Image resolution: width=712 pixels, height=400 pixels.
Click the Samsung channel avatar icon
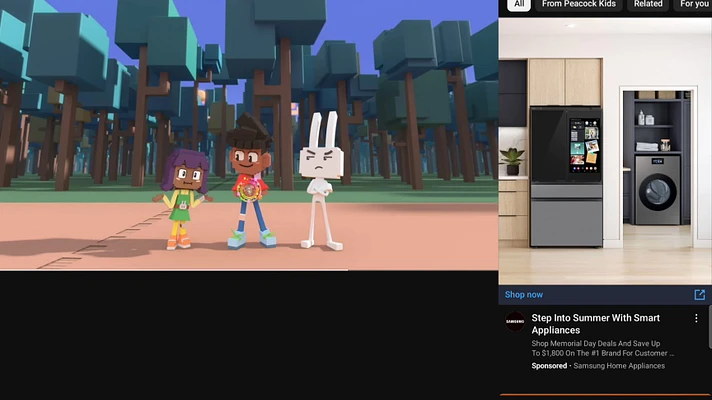point(515,321)
